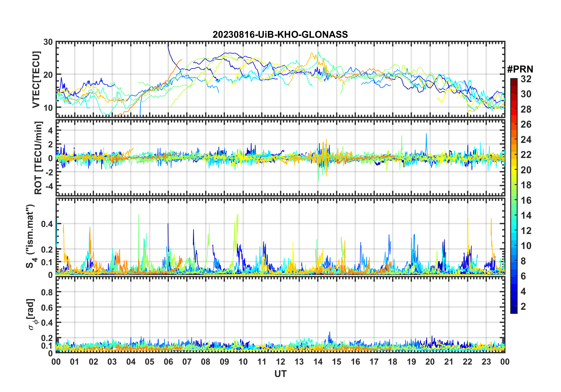Click the #PRN colorbar title

click(x=520, y=69)
